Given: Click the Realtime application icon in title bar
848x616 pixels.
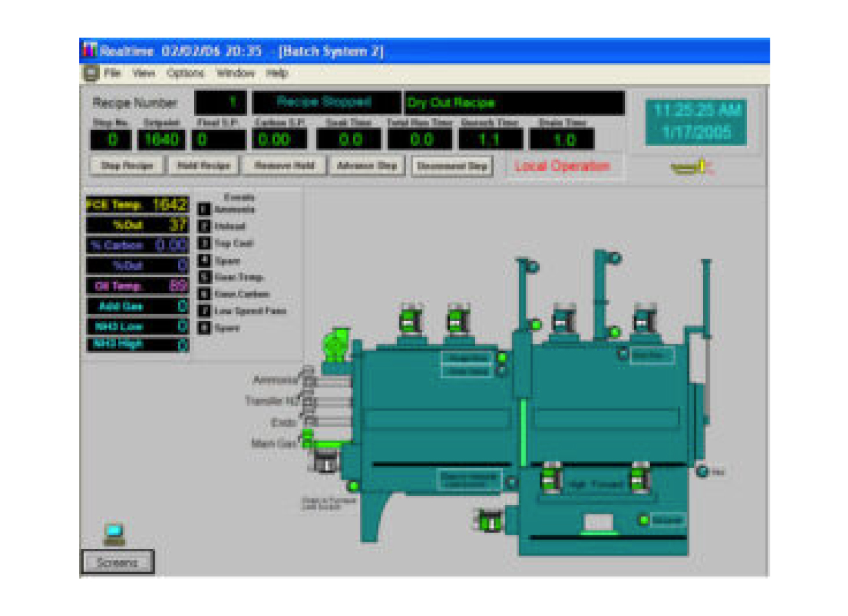Looking at the screenshot, I should point(90,51).
